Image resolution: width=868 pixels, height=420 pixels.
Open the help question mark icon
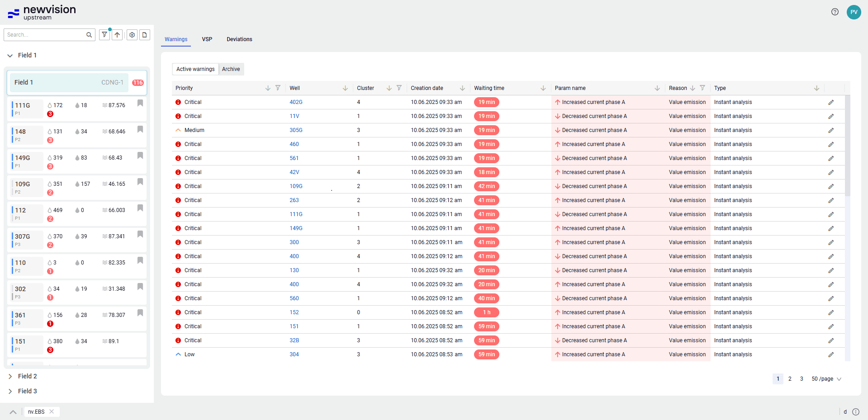pos(835,12)
